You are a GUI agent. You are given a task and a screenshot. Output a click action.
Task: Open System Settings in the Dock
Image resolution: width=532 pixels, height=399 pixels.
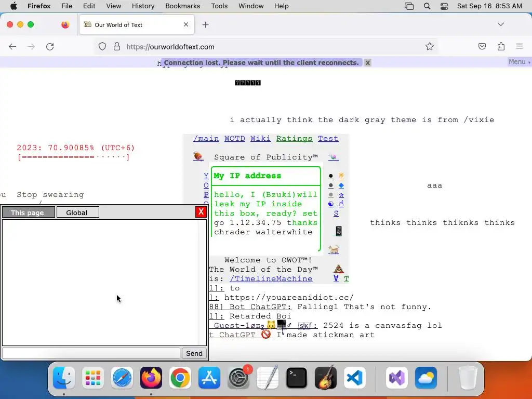pyautogui.click(x=238, y=378)
